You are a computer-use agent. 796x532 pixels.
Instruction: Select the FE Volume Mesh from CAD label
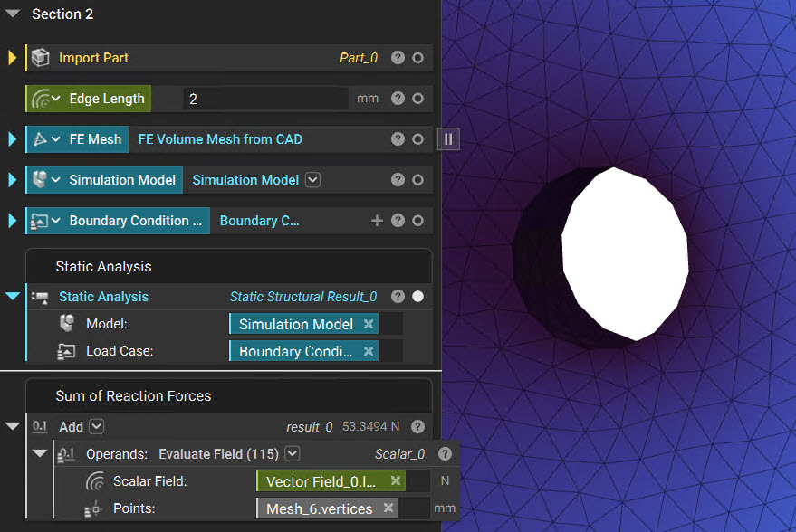[220, 139]
